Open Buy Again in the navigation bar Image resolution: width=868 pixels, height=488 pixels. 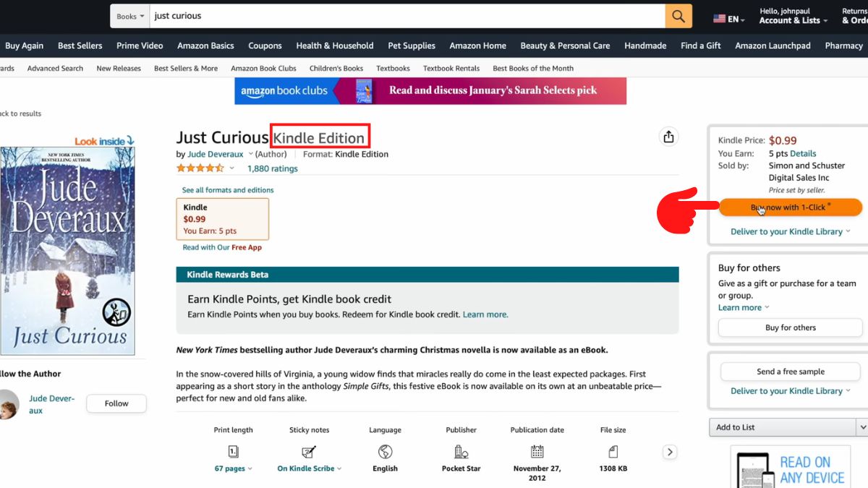[x=24, y=46]
